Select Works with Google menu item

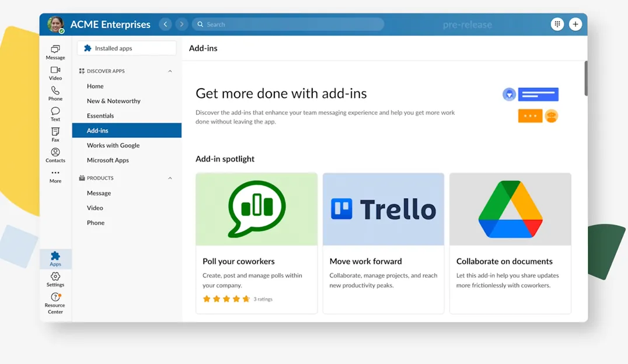113,145
